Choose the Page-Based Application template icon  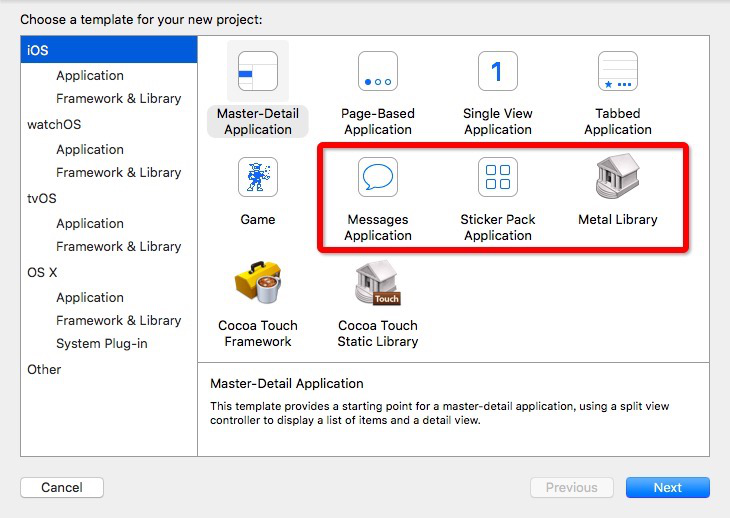pos(377,73)
